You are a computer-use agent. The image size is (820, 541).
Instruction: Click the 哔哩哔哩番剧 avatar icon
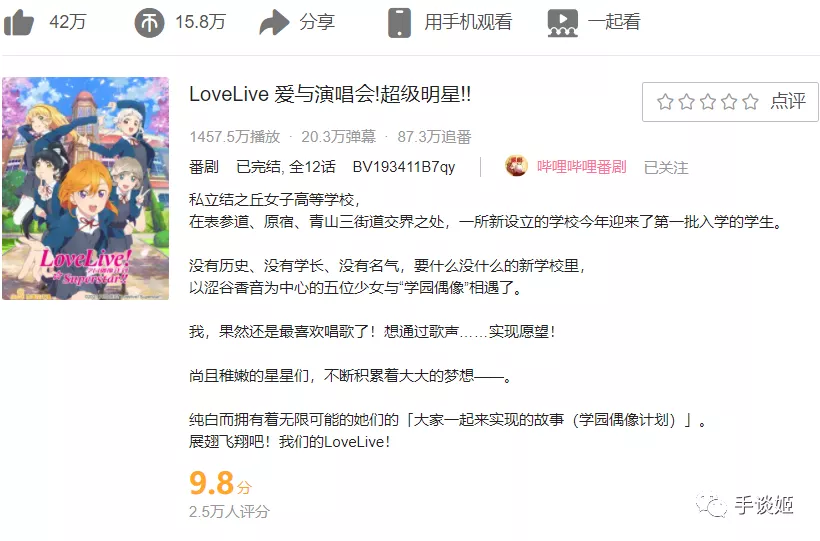tap(516, 166)
